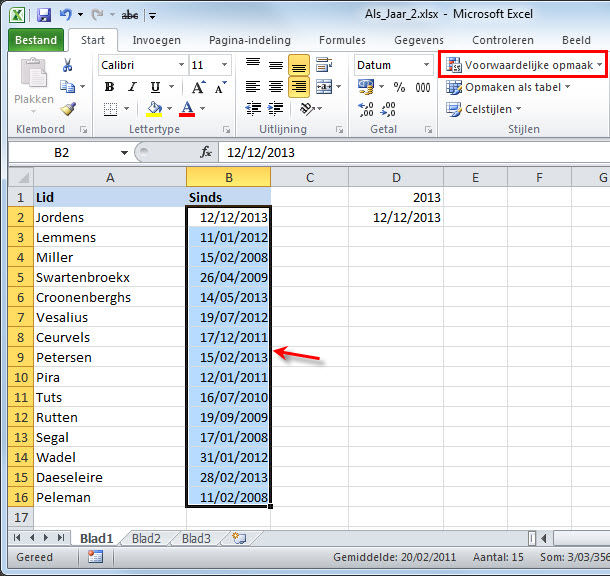This screenshot has height=576, width=610.
Task: Click the wrap text icon
Action: click(x=324, y=65)
